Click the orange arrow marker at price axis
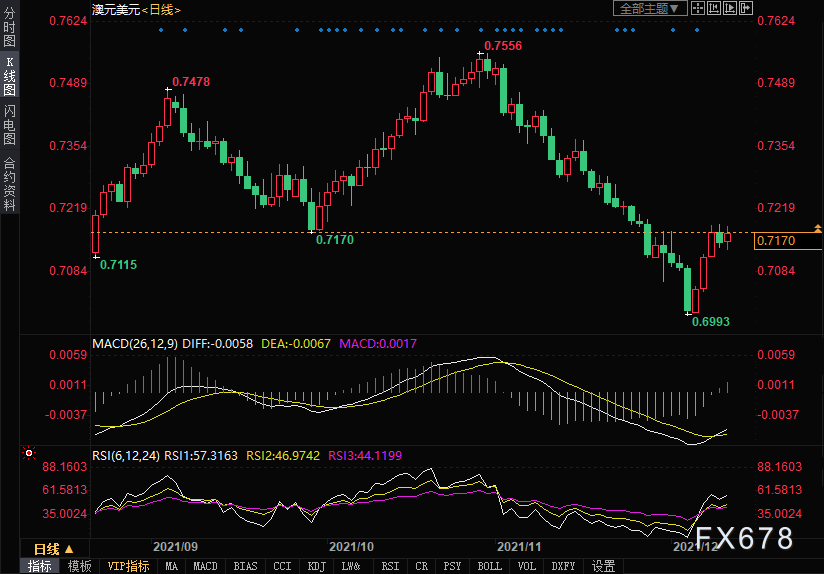 (818, 228)
